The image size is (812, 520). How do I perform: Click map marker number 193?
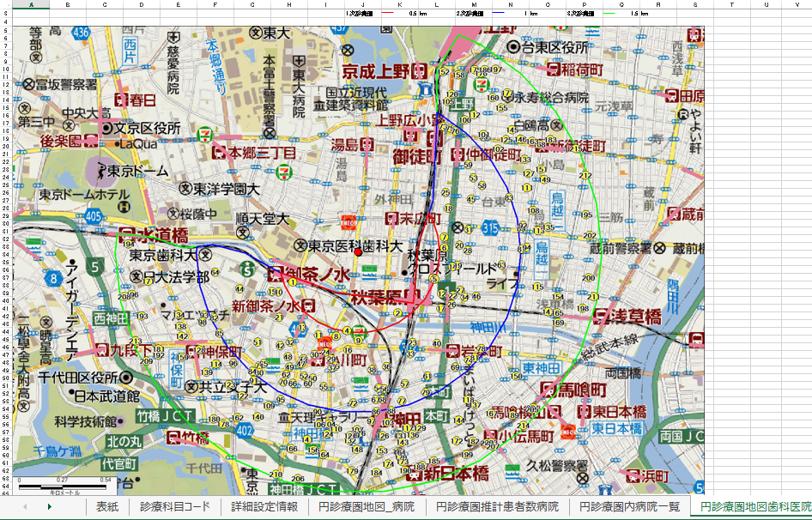click(142, 316)
